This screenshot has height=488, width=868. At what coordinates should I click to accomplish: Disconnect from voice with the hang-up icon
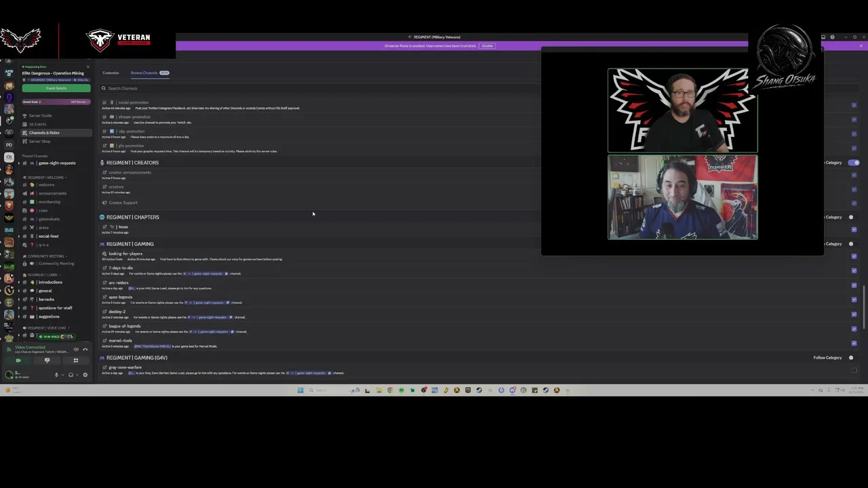pos(85,349)
